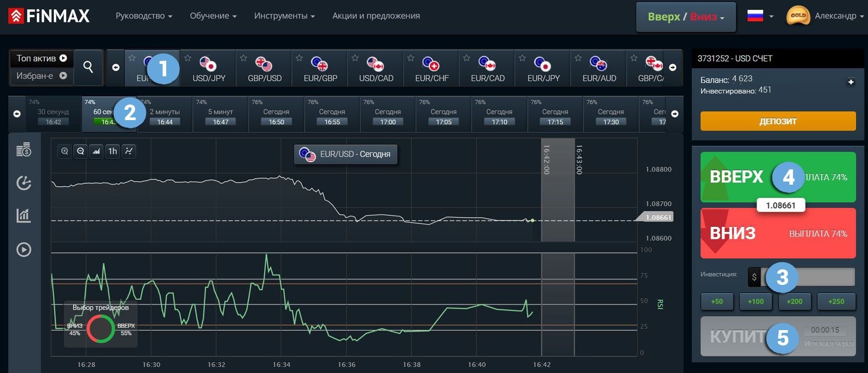Open the coins and trades sidebar icon

coord(24,149)
